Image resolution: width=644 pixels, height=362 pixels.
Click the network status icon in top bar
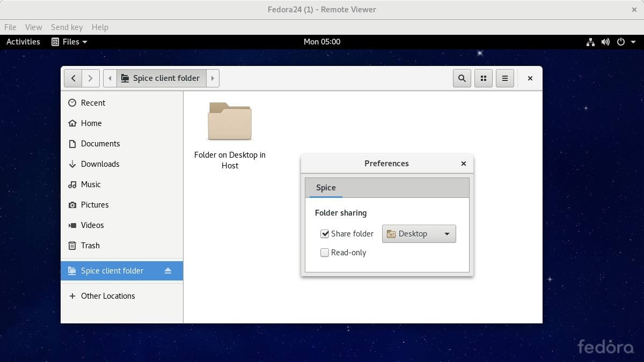click(x=590, y=42)
